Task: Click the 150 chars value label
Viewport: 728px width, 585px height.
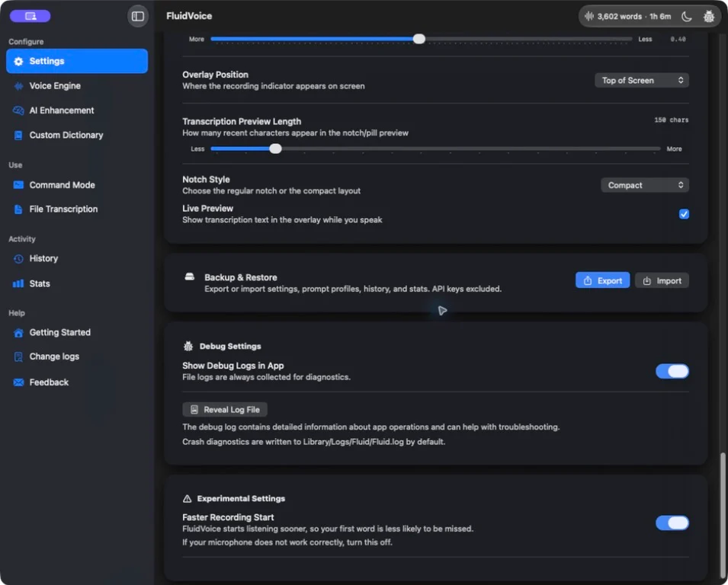Action: [672, 120]
